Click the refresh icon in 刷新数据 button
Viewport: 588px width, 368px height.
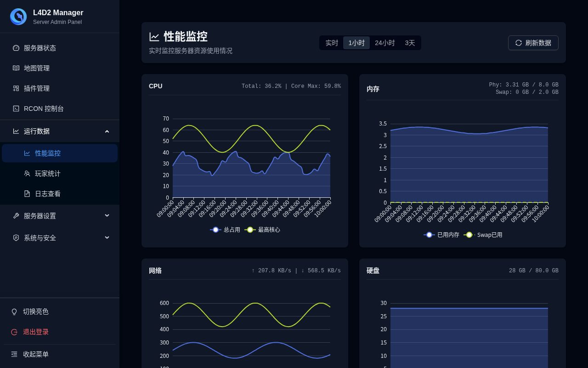[x=519, y=43]
